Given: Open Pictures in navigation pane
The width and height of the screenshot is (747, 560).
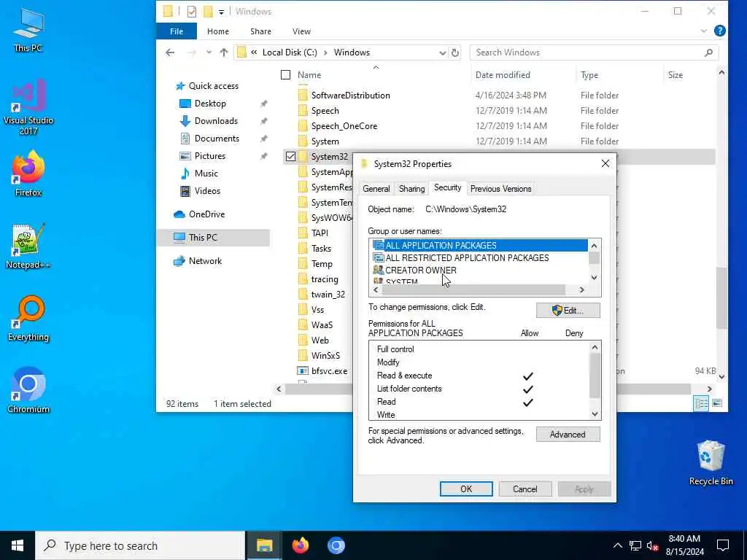Looking at the screenshot, I should (x=209, y=156).
